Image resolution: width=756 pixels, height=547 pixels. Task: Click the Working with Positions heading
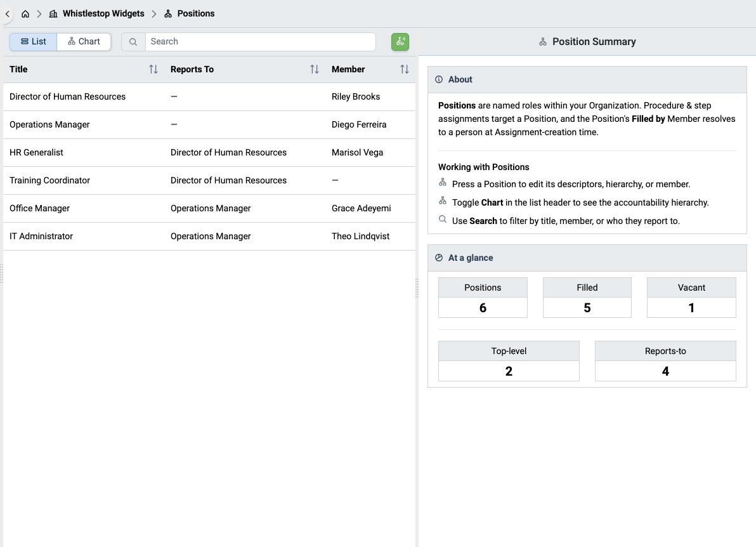point(483,168)
